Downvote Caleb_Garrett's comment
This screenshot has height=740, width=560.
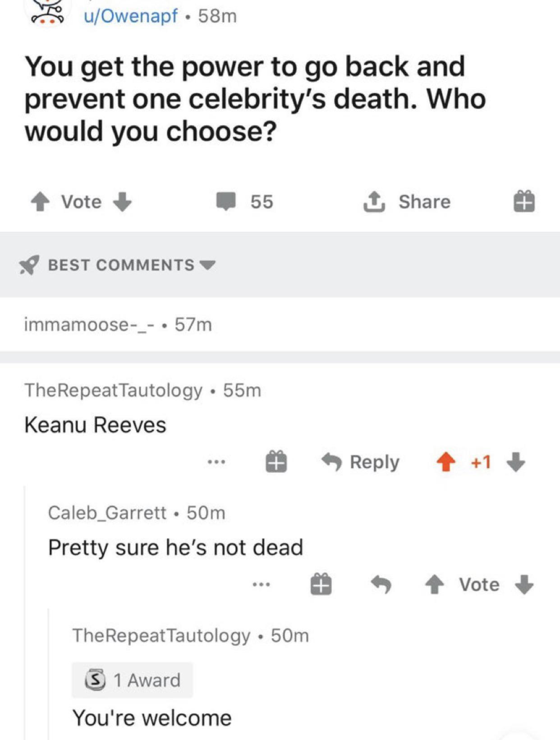point(524,585)
